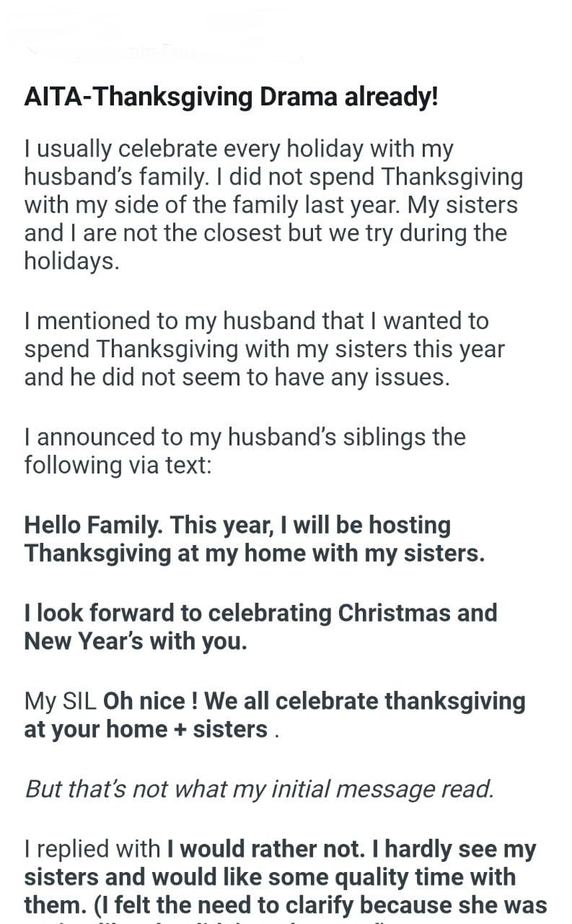Click the faded subreddit name in header
The width and height of the screenshot is (572, 924).
166,52
